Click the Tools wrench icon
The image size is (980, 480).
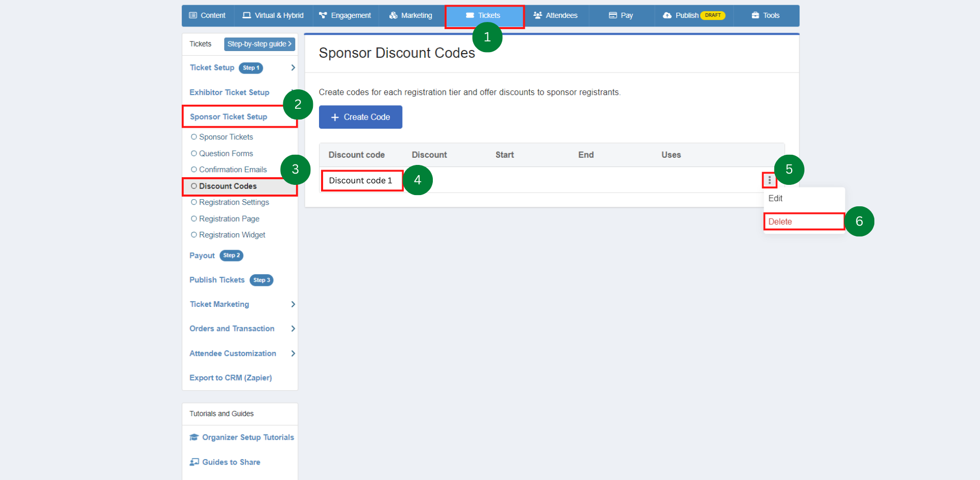point(754,15)
